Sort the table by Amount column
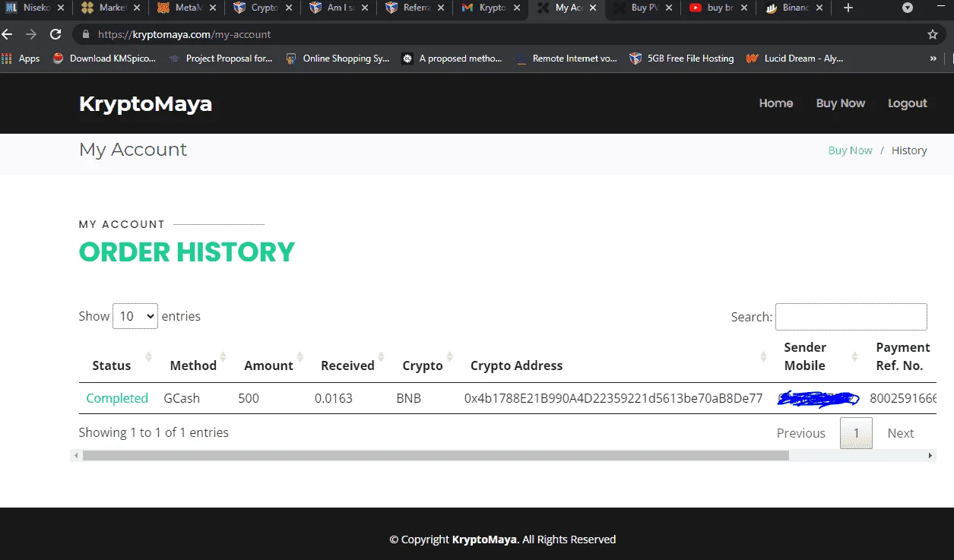This screenshot has height=560, width=954. pos(269,365)
